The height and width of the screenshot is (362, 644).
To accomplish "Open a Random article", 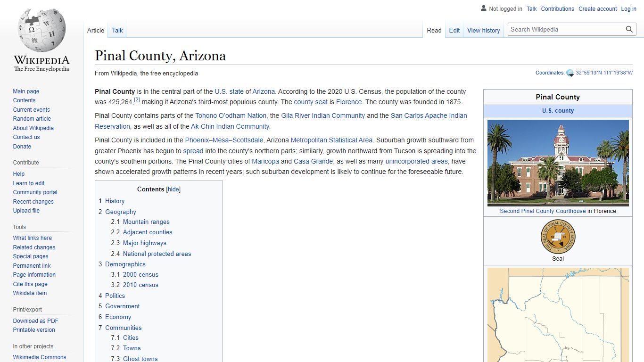I will [x=32, y=119].
